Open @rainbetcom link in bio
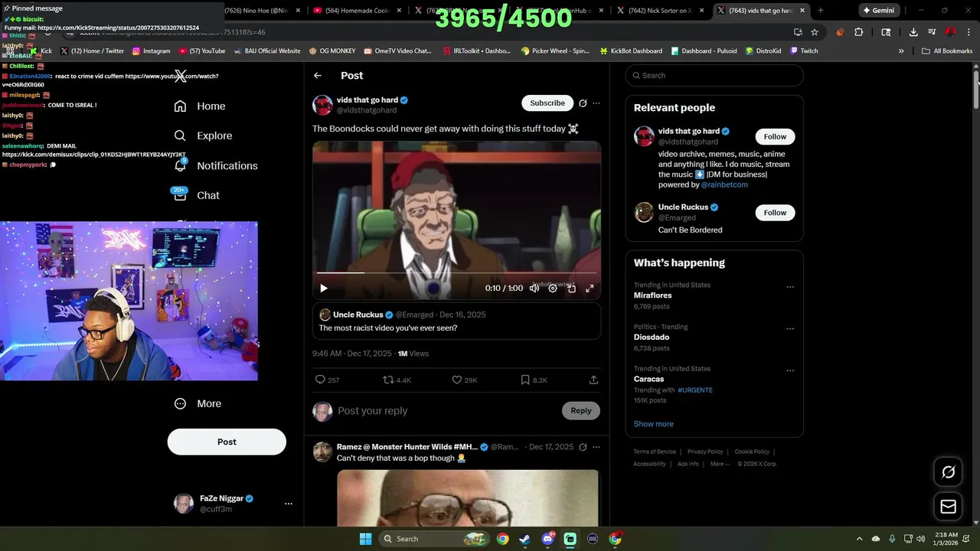The width and height of the screenshot is (980, 551). pyautogui.click(x=724, y=184)
